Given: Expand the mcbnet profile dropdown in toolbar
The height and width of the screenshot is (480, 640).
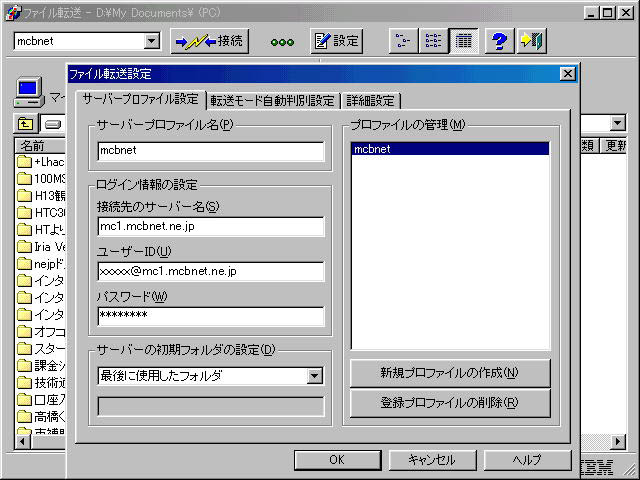Looking at the screenshot, I should (151, 41).
